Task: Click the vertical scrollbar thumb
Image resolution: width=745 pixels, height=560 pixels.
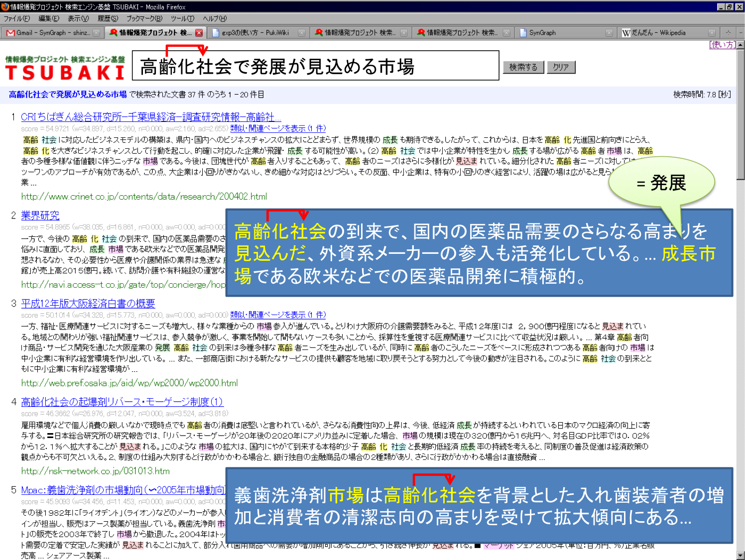Action: (x=741, y=113)
